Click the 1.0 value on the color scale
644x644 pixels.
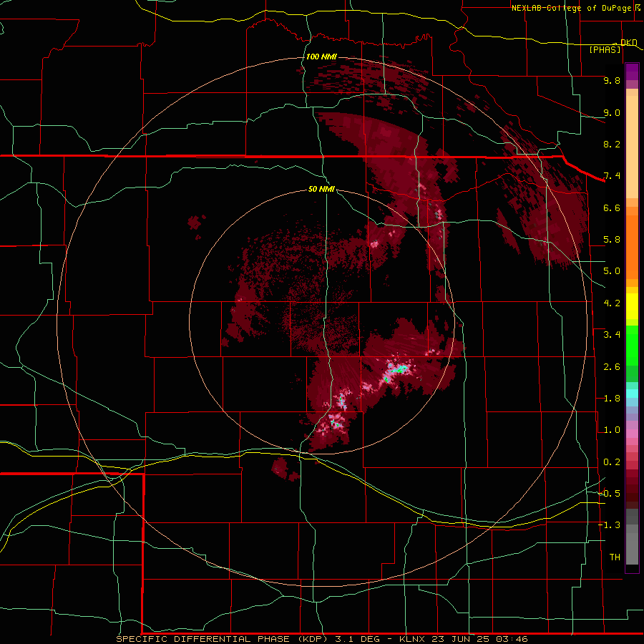612,430
